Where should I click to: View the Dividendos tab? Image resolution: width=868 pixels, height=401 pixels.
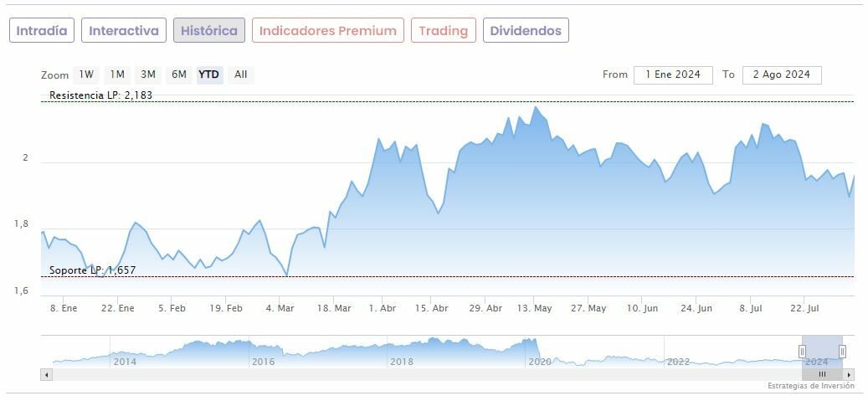coord(526,31)
